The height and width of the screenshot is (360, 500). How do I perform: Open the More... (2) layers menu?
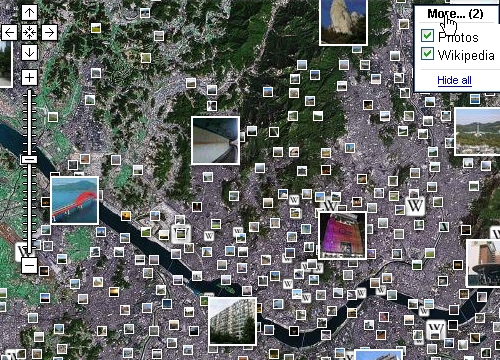pyautogui.click(x=455, y=14)
